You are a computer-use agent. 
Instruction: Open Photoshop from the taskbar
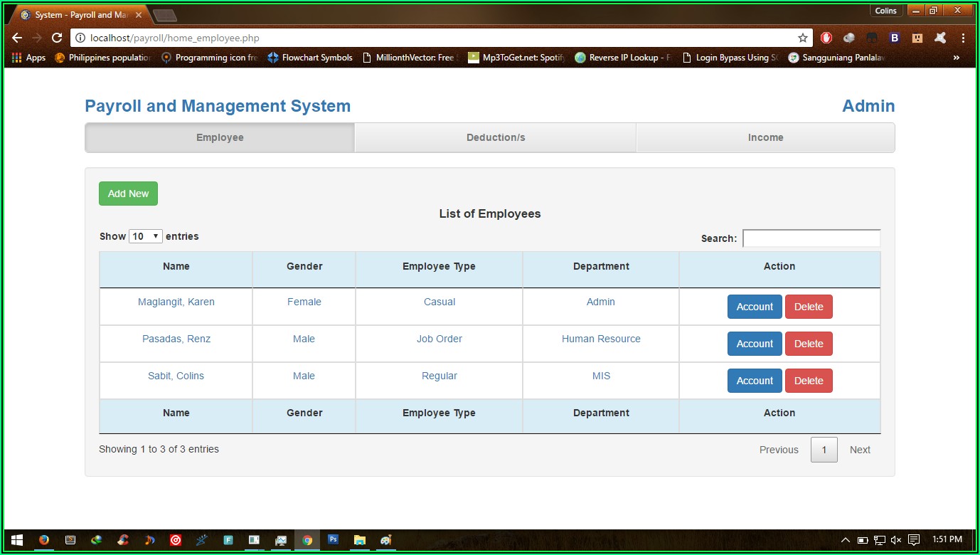pyautogui.click(x=333, y=540)
